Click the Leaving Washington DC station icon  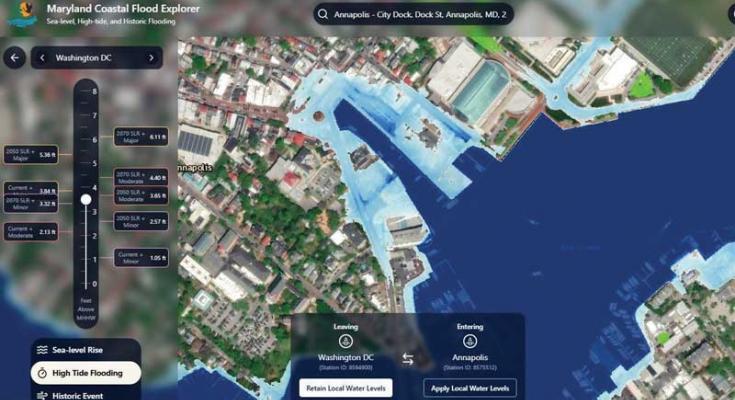click(x=345, y=340)
